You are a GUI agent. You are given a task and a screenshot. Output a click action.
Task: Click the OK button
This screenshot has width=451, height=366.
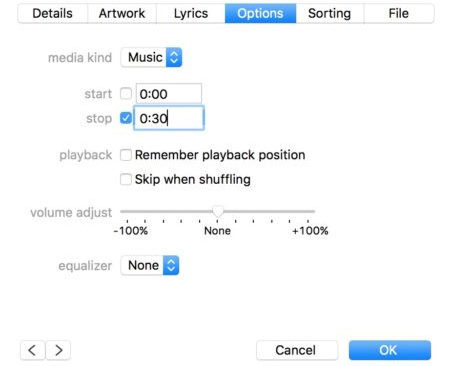[390, 350]
